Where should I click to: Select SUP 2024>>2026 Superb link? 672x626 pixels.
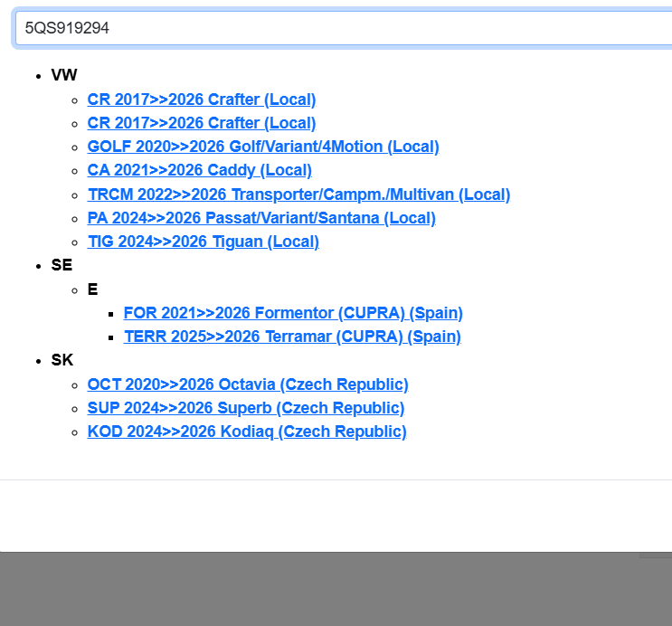pyautogui.click(x=245, y=408)
